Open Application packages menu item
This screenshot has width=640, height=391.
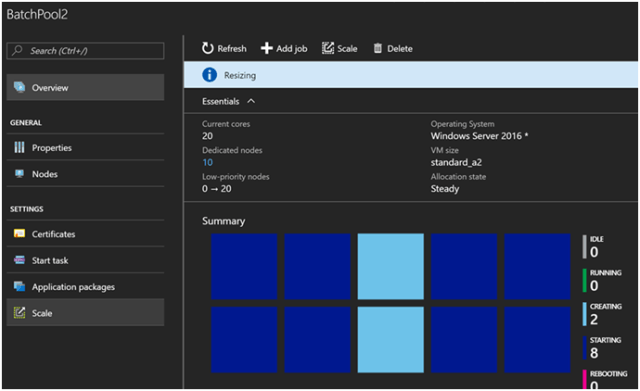[86, 287]
